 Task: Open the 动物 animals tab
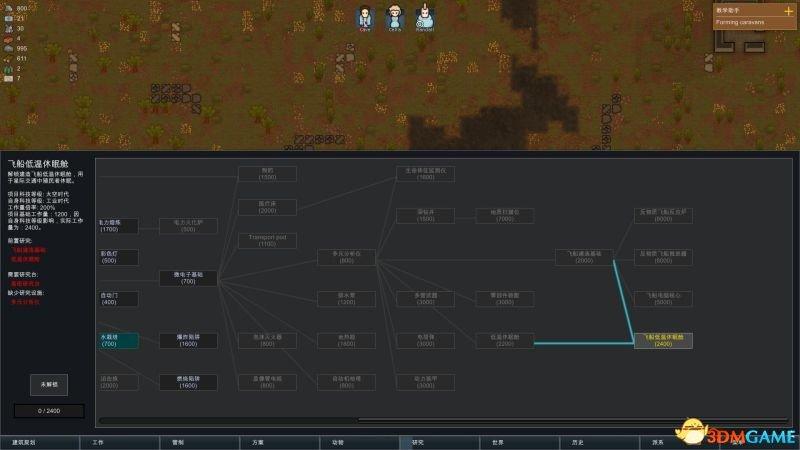pyautogui.click(x=360, y=442)
